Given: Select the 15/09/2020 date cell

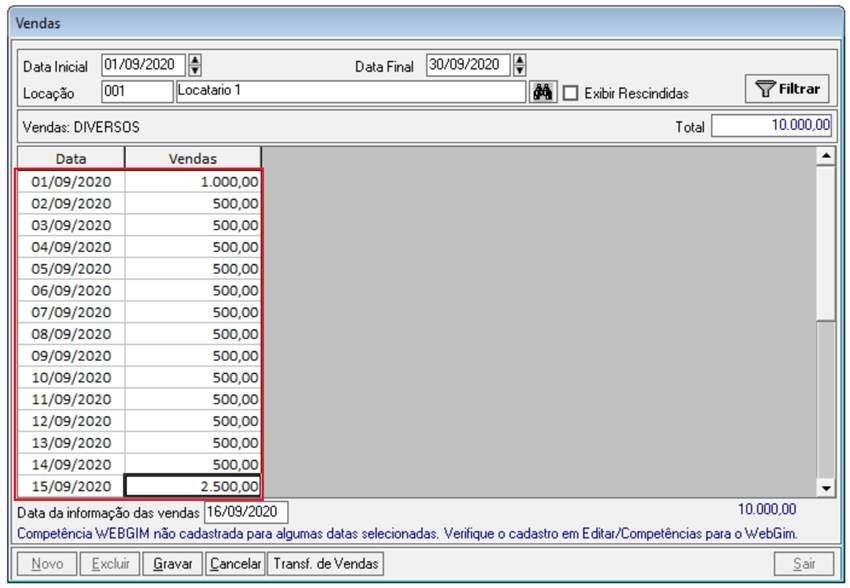Looking at the screenshot, I should tap(71, 486).
